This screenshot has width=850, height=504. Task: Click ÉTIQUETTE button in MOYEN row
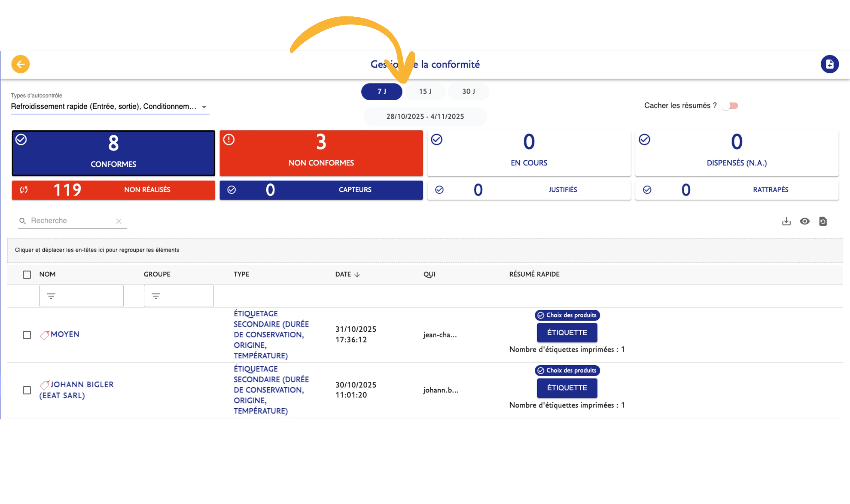tap(567, 333)
